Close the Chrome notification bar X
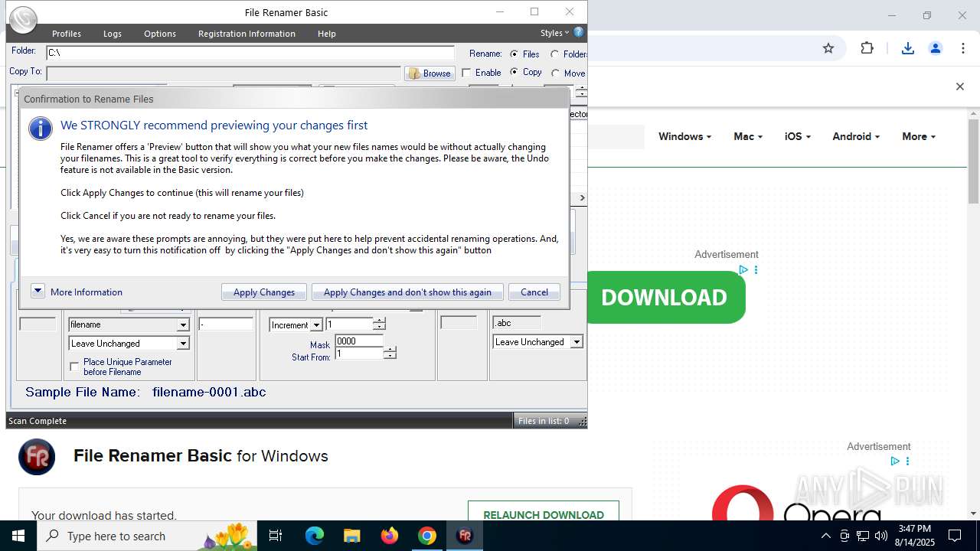The width and height of the screenshot is (980, 551). point(959,86)
